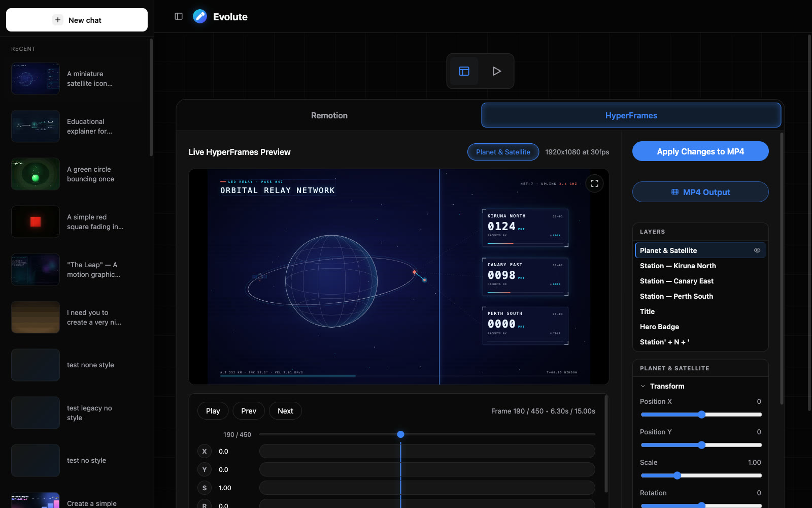The height and width of the screenshot is (508, 812).
Task: Adjust the Position X slider
Action: tap(701, 415)
